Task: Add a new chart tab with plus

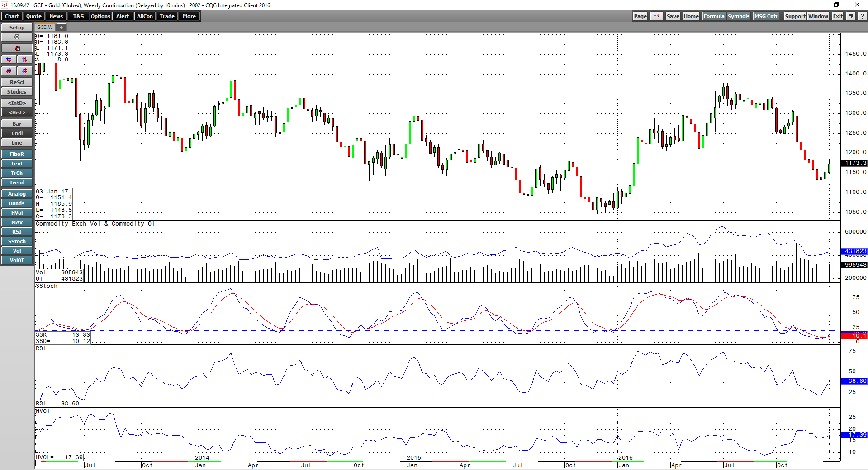Action: (x=61, y=28)
